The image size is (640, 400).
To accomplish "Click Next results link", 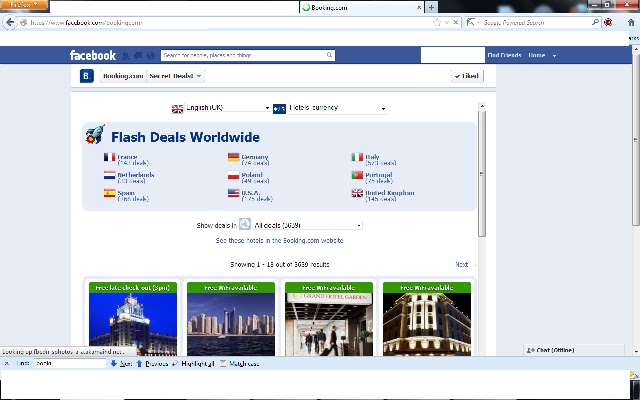I will pos(462,264).
